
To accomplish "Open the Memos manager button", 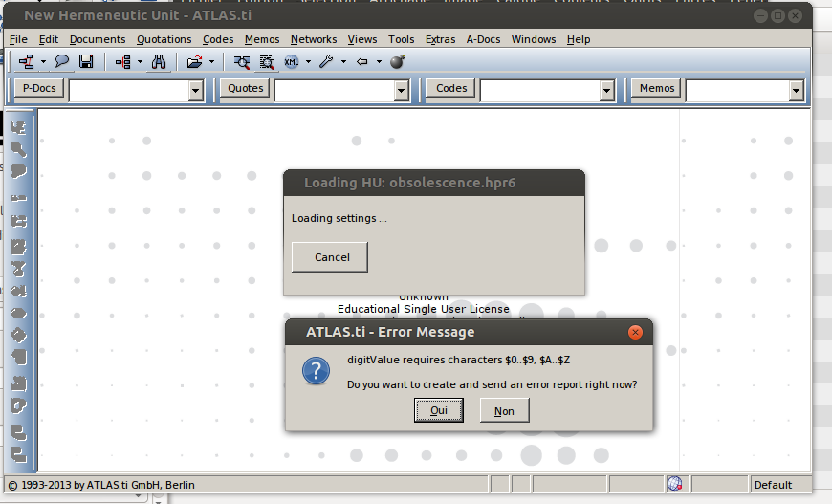I will pos(657,88).
